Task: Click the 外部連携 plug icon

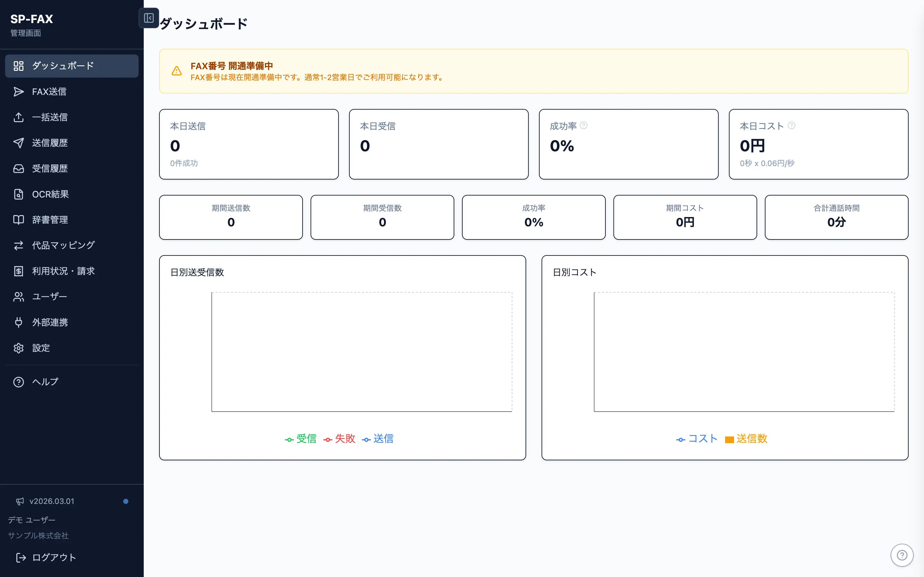Action: (18, 322)
